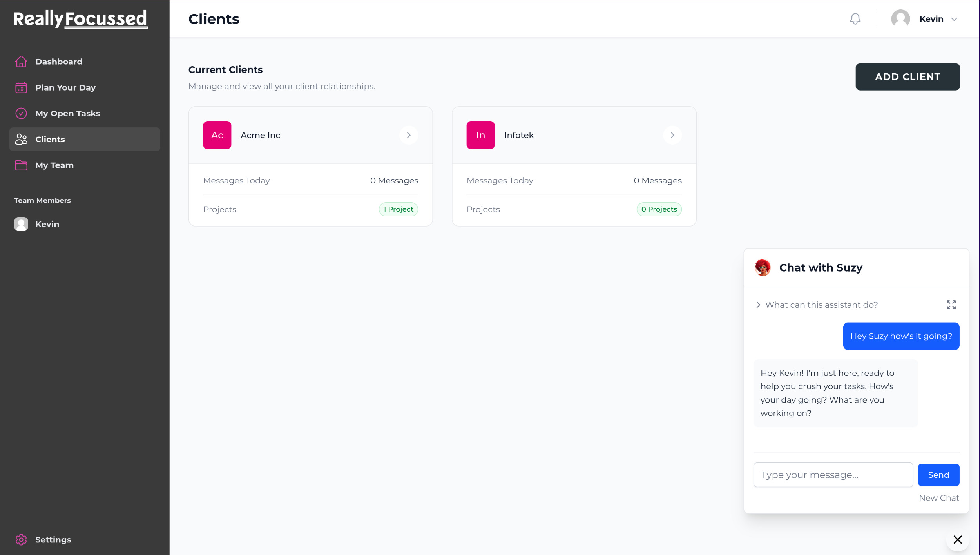This screenshot has height=555, width=980.
Task: Click the Kevin user avatar icon
Action: pyautogui.click(x=900, y=18)
